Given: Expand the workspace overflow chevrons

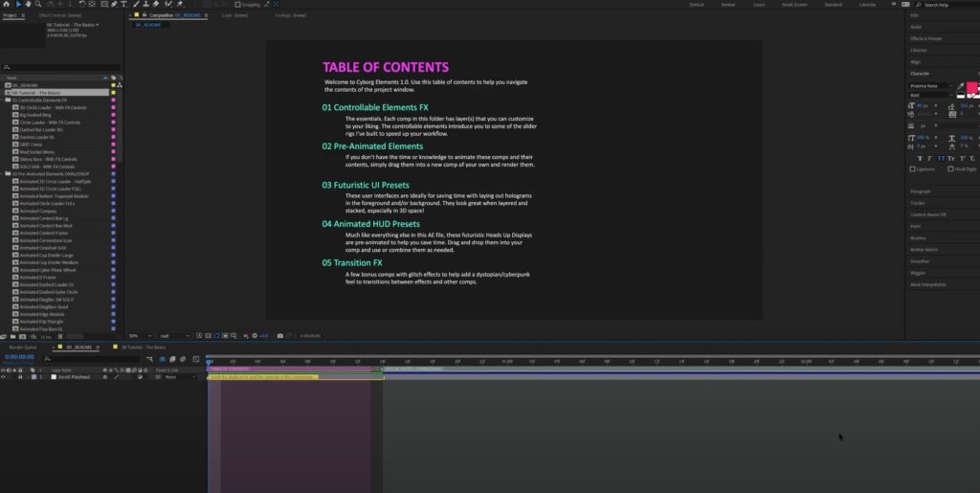Looking at the screenshot, I should [894, 5].
